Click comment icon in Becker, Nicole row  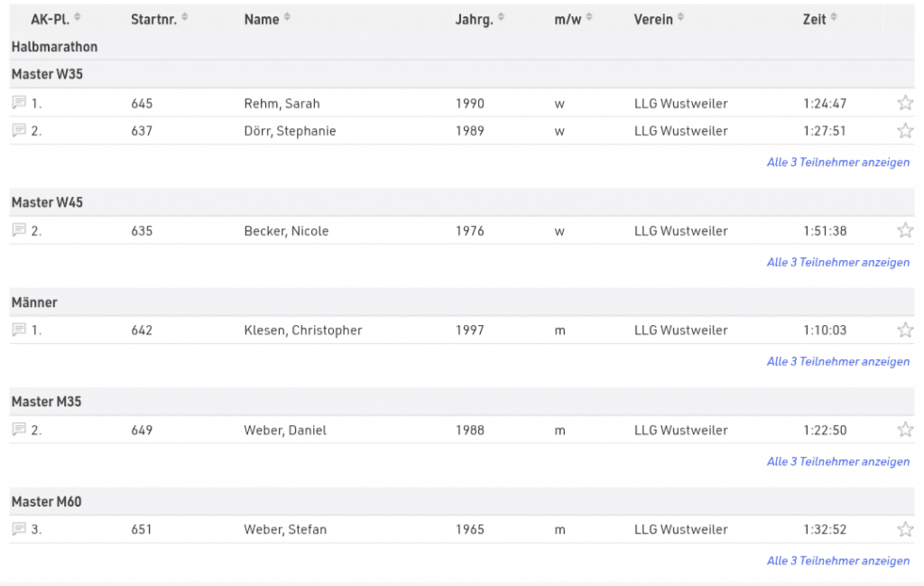(x=19, y=230)
